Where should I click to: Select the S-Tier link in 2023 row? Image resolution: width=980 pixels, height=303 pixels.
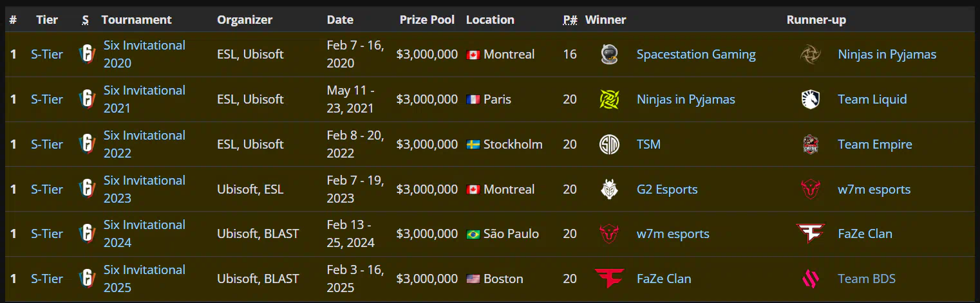coord(47,189)
